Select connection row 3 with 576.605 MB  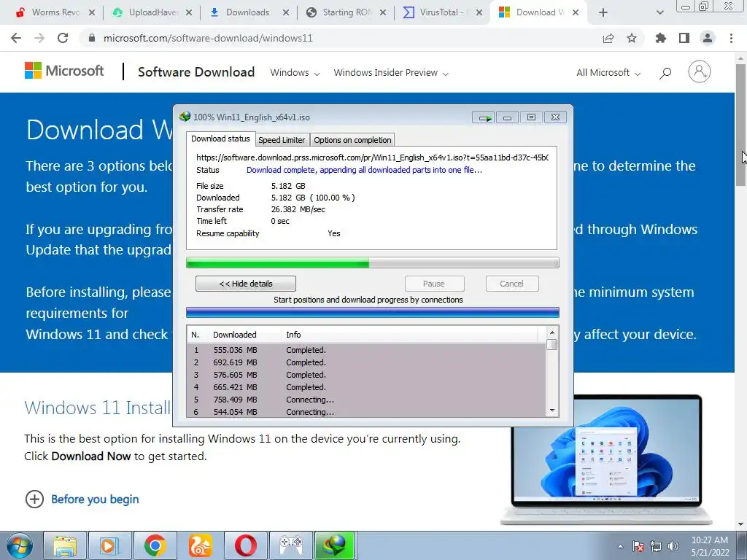366,375
